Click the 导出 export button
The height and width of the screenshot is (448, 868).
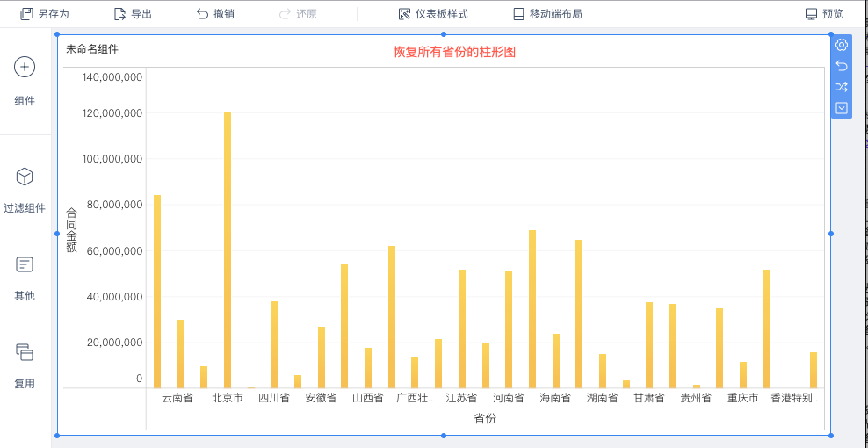133,14
